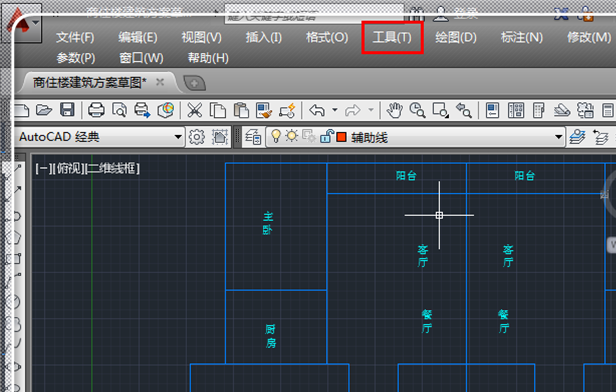Open the AutoCAD application menu button
The width and height of the screenshot is (616, 392).
(x=22, y=23)
